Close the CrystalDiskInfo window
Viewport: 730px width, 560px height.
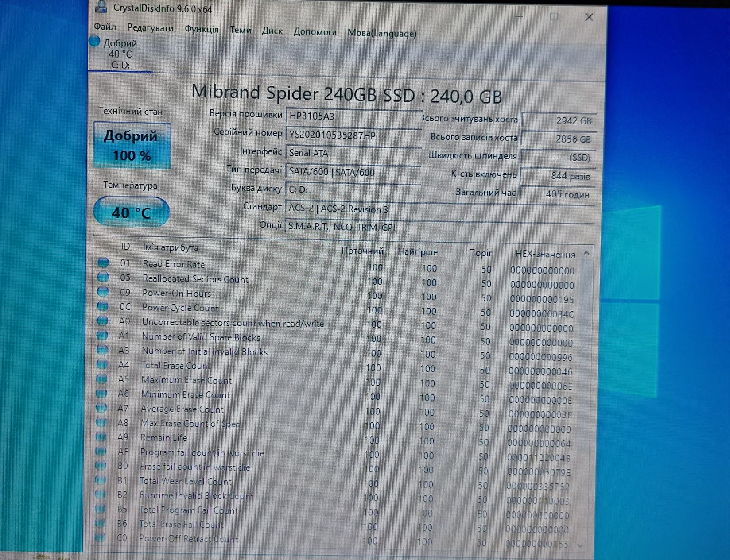pos(589,17)
